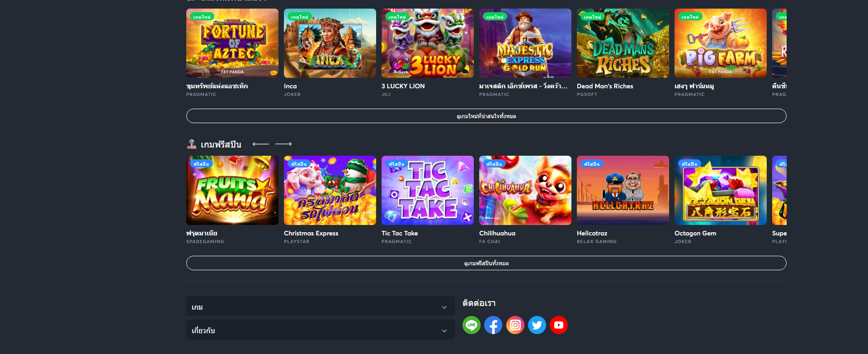Click the เกมฟรีสปิน section heading

[221, 144]
